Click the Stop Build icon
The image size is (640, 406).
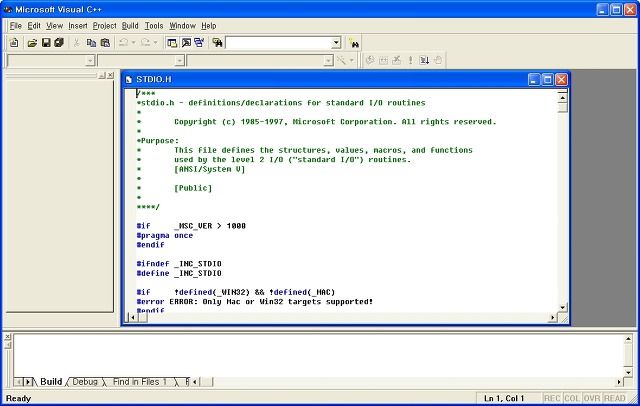pos(397,60)
